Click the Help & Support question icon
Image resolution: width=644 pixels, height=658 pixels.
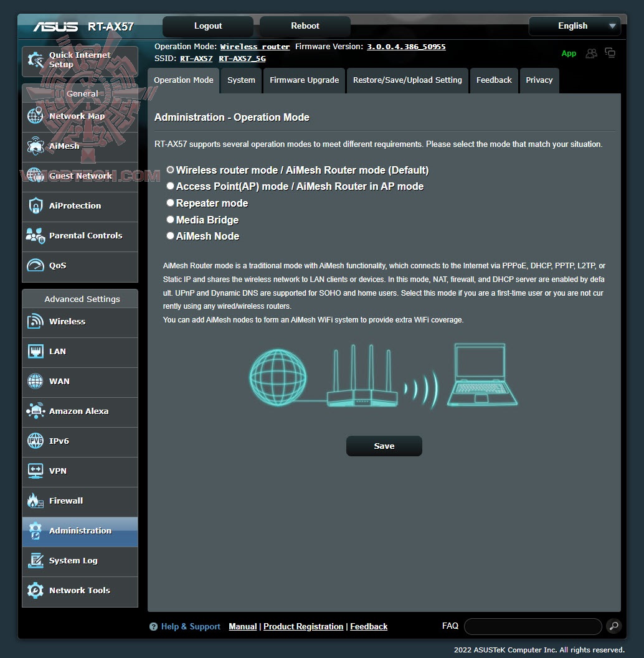pyautogui.click(x=153, y=626)
